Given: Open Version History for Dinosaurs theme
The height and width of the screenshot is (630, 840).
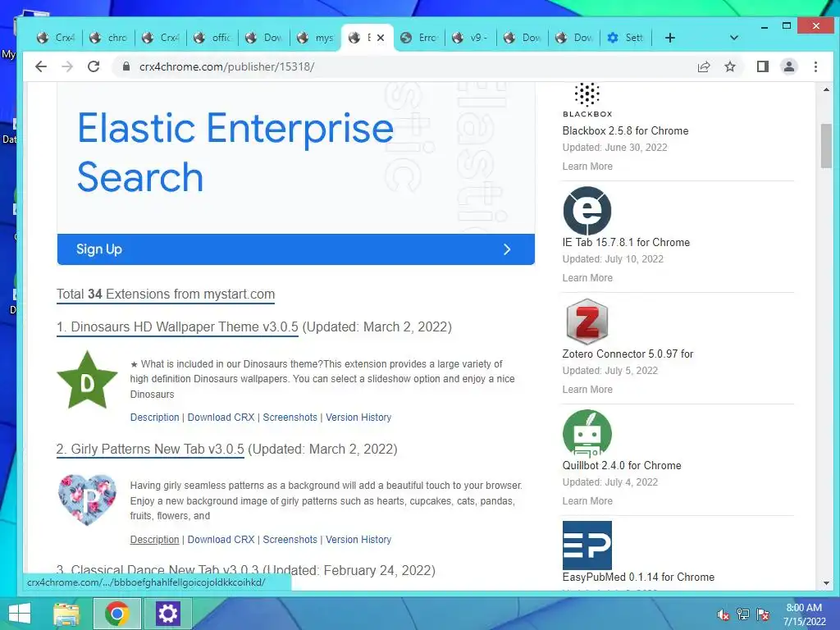Looking at the screenshot, I should click(x=358, y=418).
